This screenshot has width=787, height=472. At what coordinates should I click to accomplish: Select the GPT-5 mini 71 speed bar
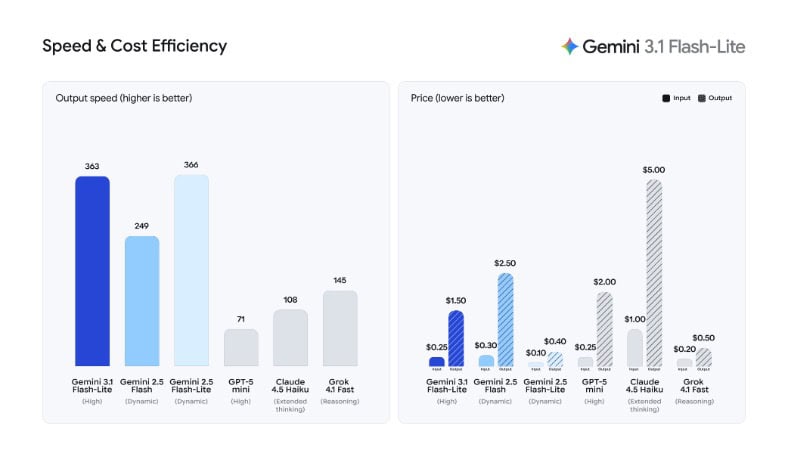241,347
